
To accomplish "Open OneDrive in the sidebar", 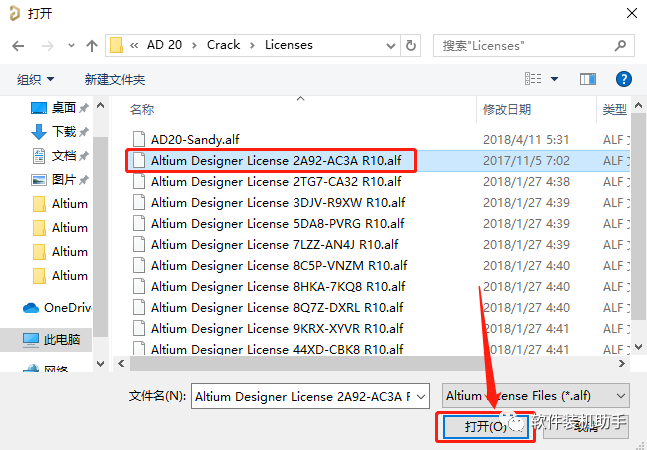I will [57, 308].
